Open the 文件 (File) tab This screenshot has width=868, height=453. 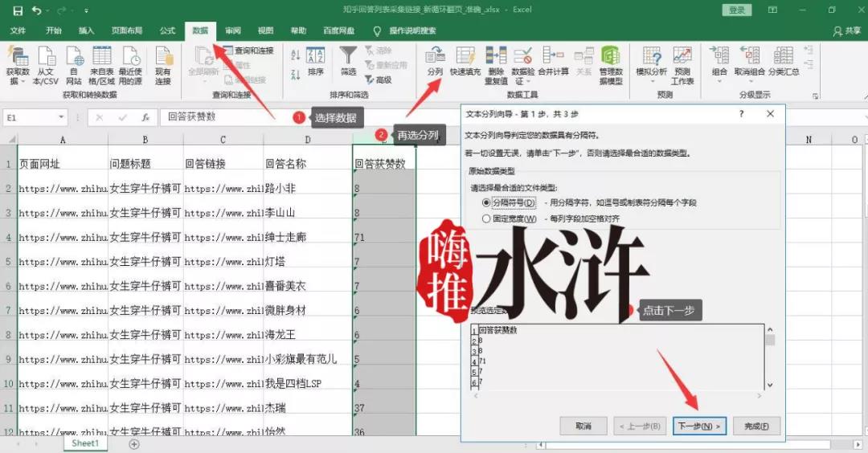click(x=18, y=31)
